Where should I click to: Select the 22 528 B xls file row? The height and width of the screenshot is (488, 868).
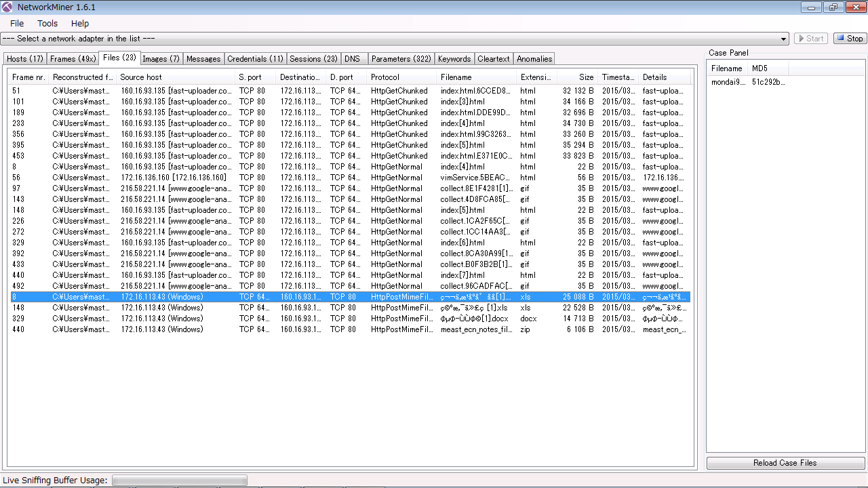(350, 308)
